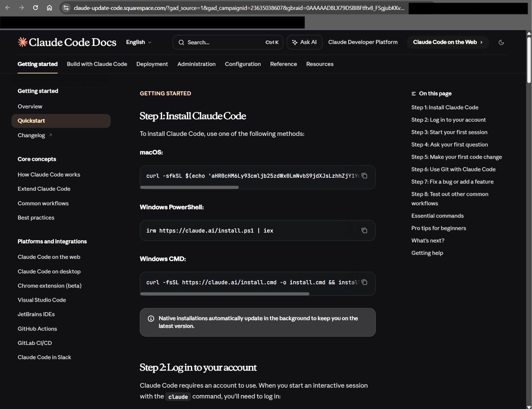Switch to the Build with Claude Code tab

click(97, 64)
